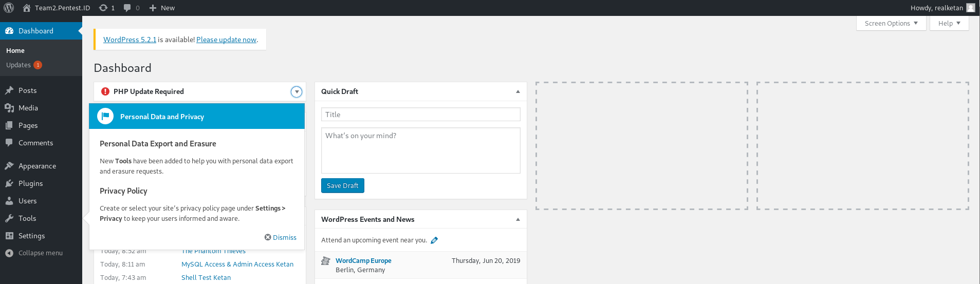
Task: Click the Updates count badge
Action: pos(38,65)
